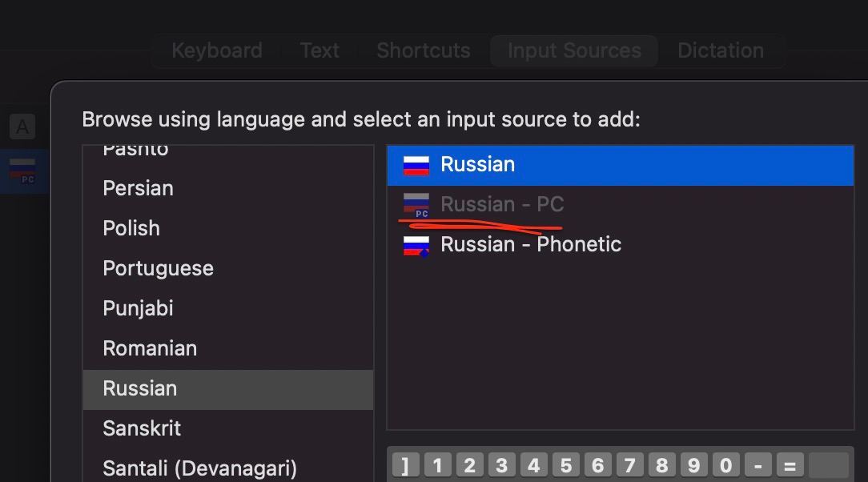Choose Sanskrit from the language list
This screenshot has width=868, height=482.
point(143,428)
